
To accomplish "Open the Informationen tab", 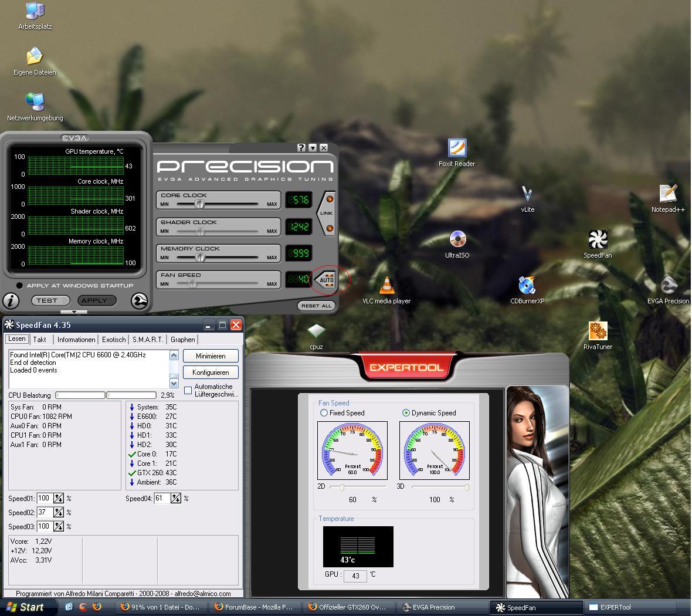I will (76, 340).
